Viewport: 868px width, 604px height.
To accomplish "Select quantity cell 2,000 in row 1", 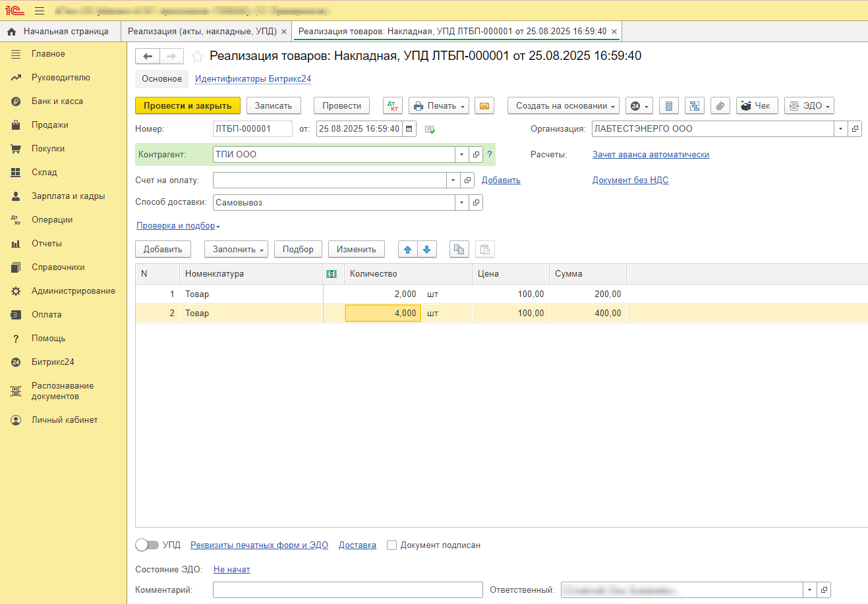I will point(383,294).
